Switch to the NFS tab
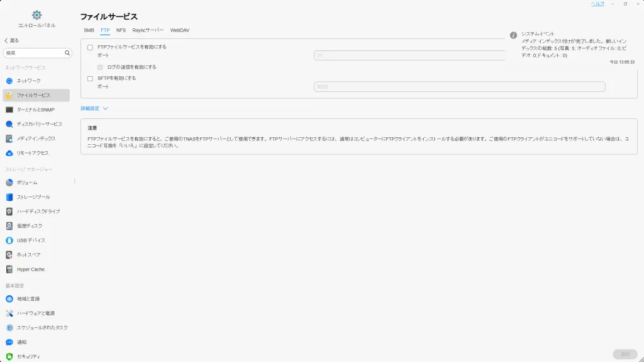Screen dimensions: 644x362 121,30
